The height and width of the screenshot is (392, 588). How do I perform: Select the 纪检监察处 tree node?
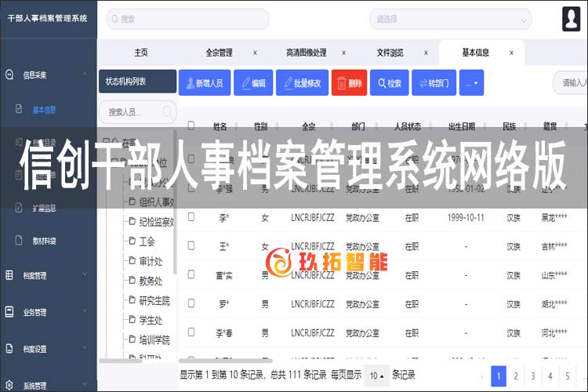pyautogui.click(x=156, y=222)
